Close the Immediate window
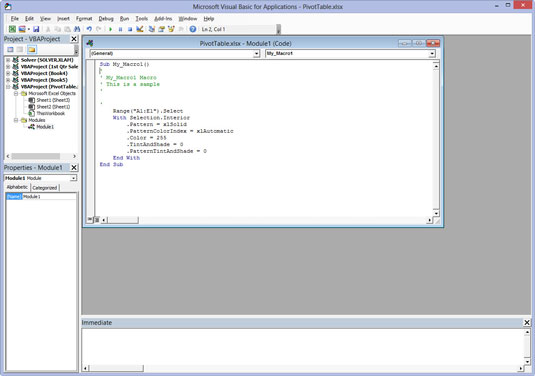Viewport: 535px width, 376px height. [527, 322]
